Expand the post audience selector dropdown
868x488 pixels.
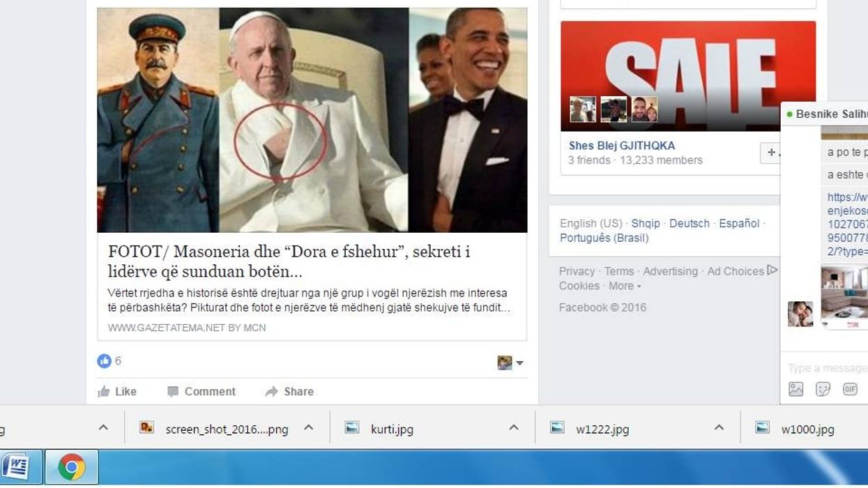[510, 363]
